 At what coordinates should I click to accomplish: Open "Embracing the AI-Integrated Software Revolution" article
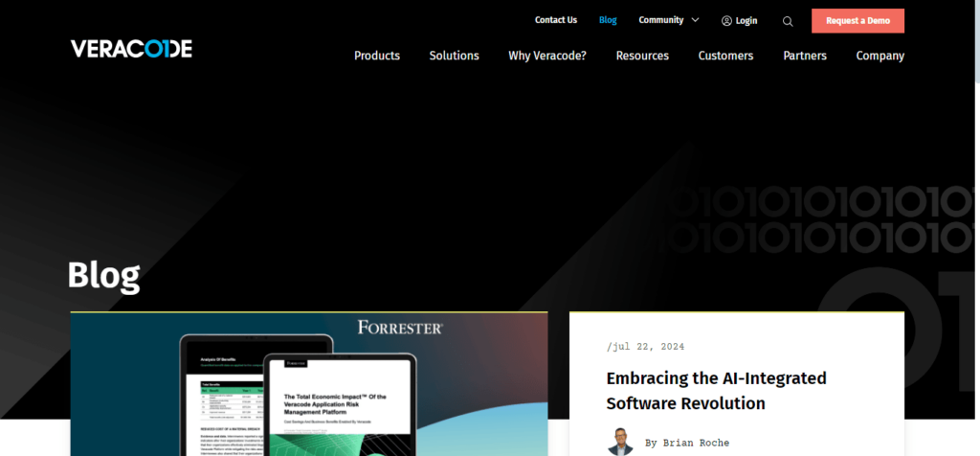[717, 391]
